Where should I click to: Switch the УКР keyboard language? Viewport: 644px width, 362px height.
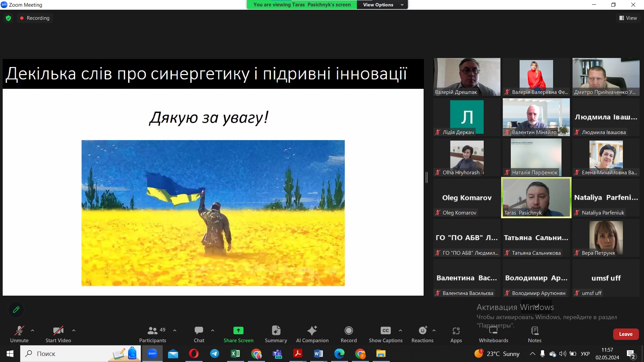585,354
